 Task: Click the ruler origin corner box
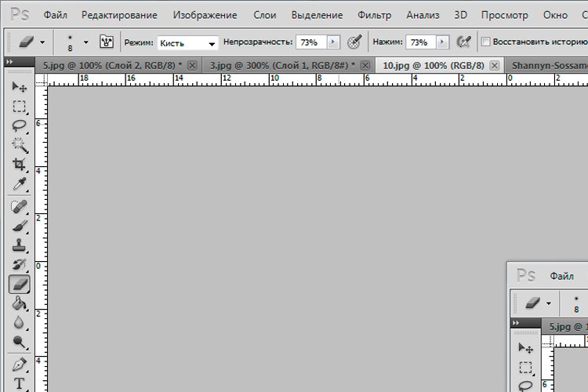coord(42,79)
